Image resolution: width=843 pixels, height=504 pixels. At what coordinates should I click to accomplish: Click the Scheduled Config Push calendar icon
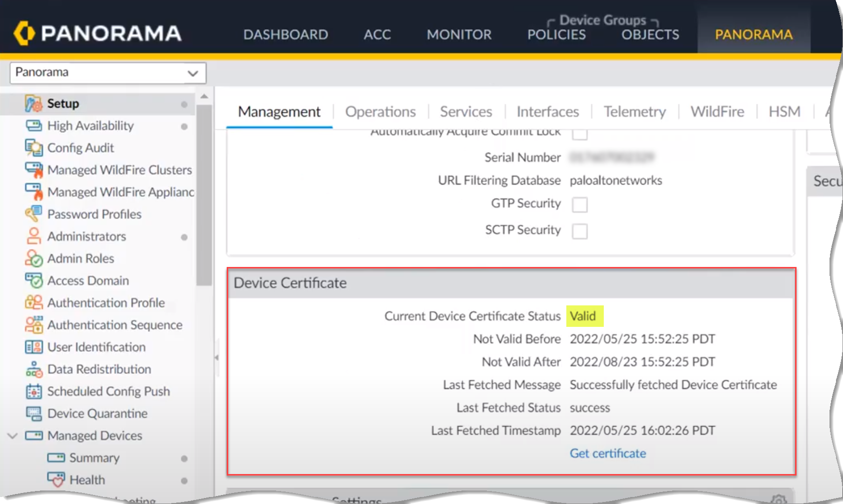pos(33,392)
